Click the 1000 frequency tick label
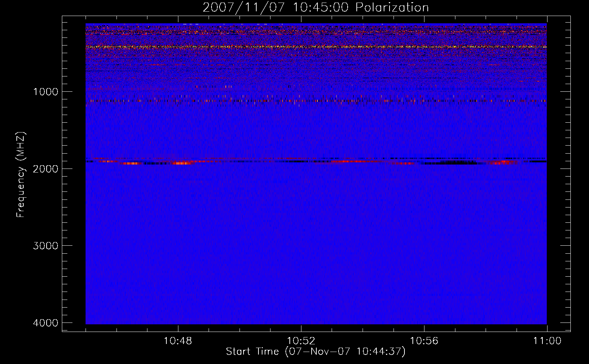The image size is (589, 364). tap(46, 91)
